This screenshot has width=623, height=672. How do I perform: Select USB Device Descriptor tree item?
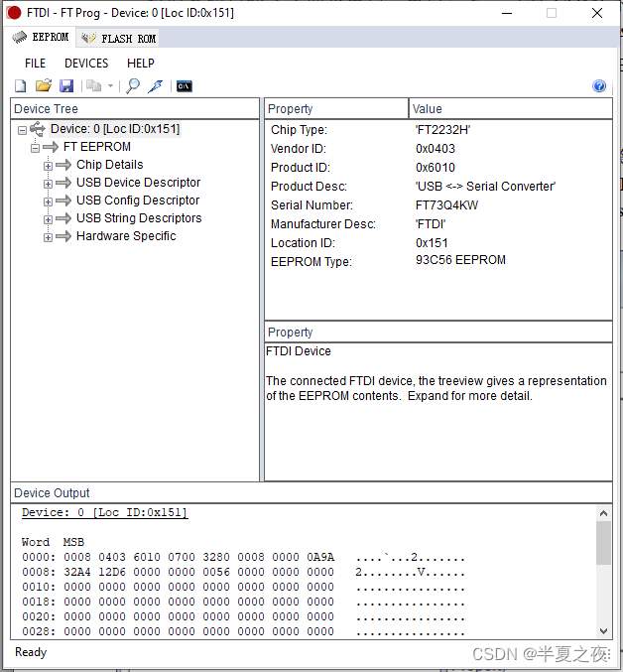138,183
